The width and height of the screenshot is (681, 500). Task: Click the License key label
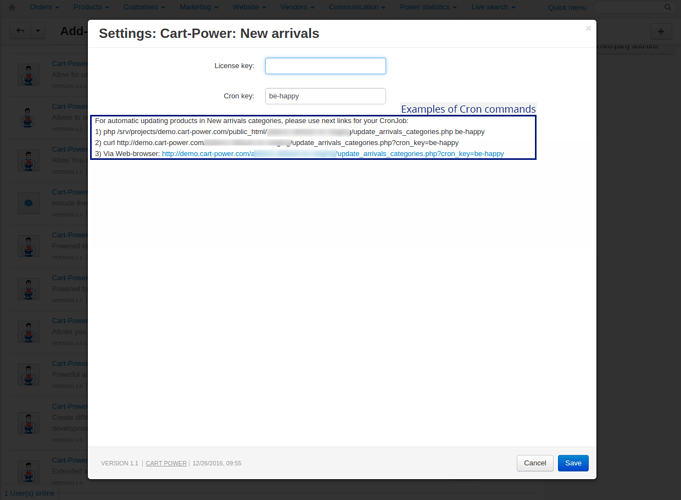point(234,66)
